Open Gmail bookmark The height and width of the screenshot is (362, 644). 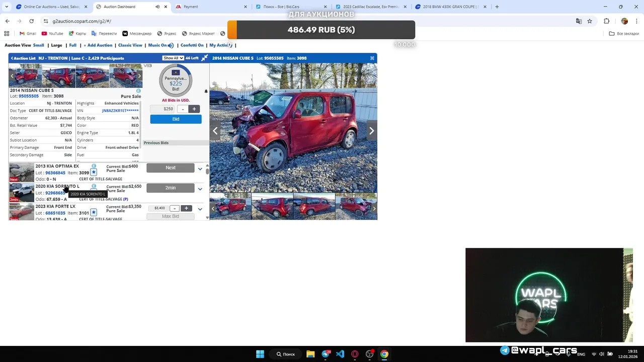click(x=28, y=34)
